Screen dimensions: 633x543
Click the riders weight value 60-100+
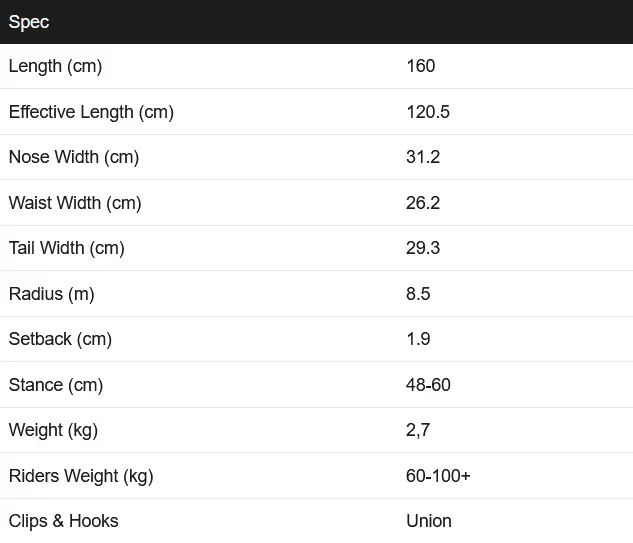438,476
